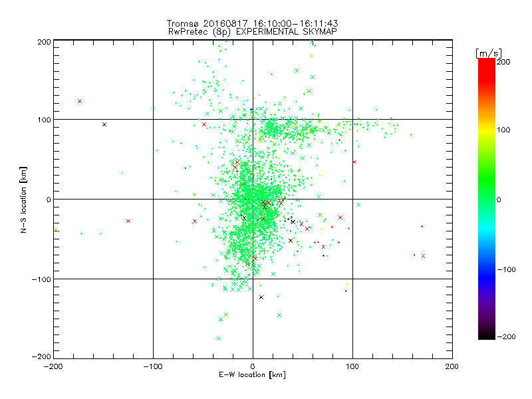Click the '-200' tick label on the N-S axis
Screen dimensions: 532x399
click(41, 356)
